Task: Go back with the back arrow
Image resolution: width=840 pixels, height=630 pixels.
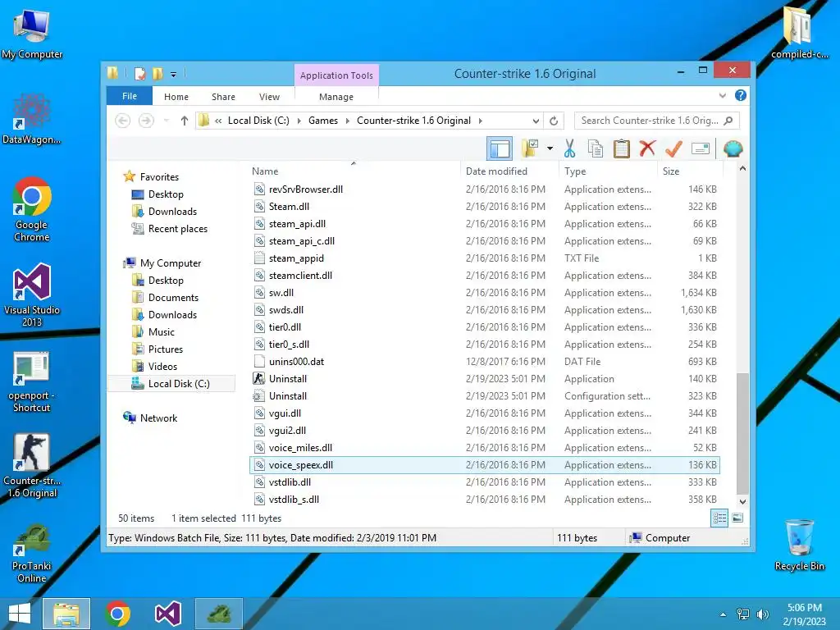Action: coord(123,121)
